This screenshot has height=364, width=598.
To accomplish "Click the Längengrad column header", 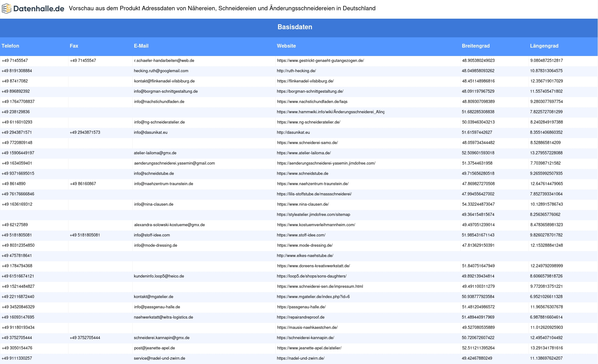I will click(x=544, y=46).
